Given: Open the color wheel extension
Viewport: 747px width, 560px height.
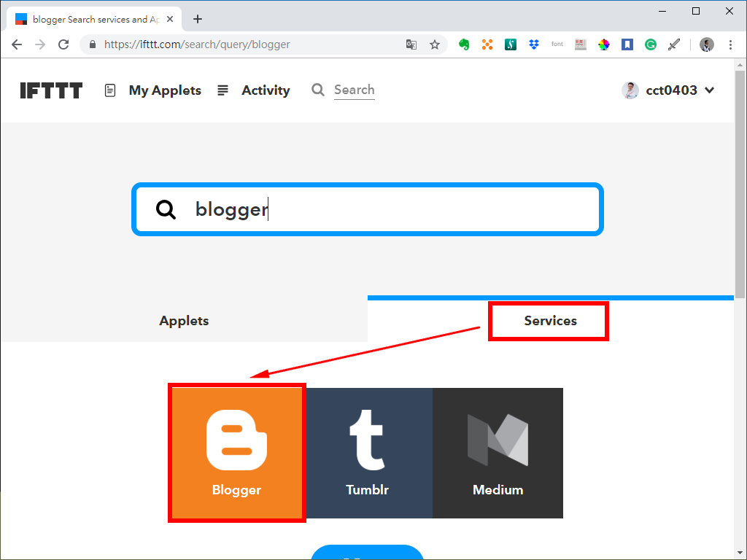Looking at the screenshot, I should coord(603,44).
